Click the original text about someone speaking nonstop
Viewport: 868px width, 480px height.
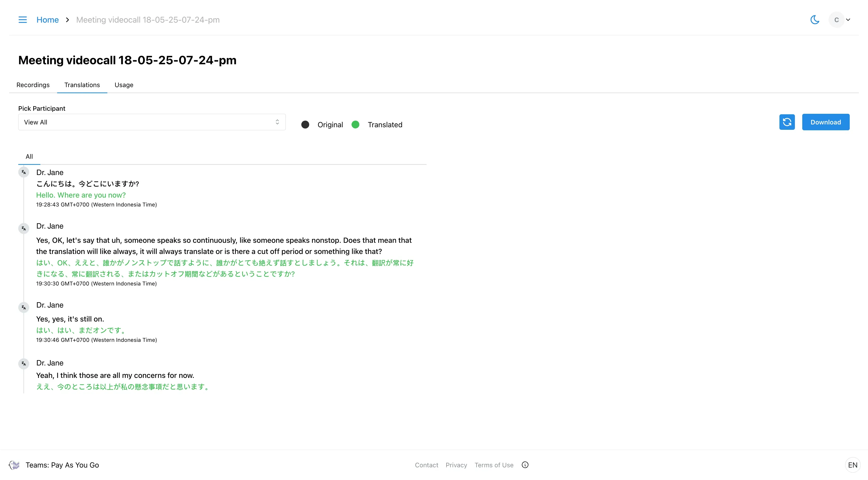[x=224, y=246]
